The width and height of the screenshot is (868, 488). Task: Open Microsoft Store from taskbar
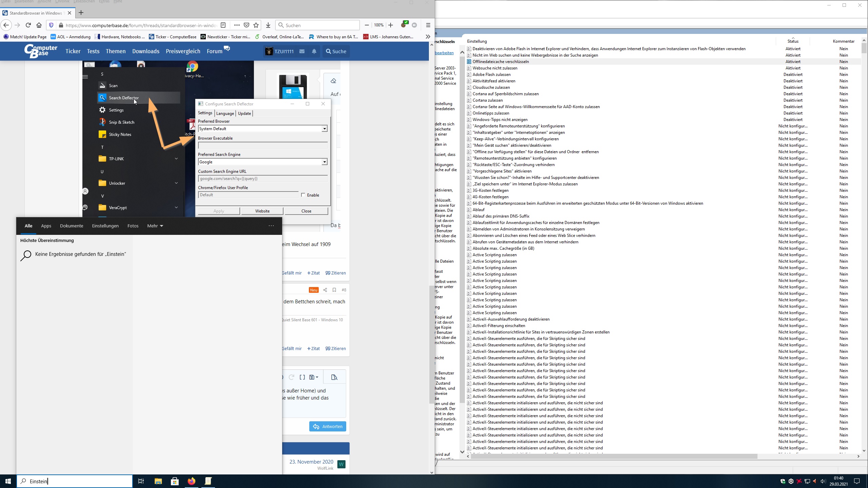point(175,481)
